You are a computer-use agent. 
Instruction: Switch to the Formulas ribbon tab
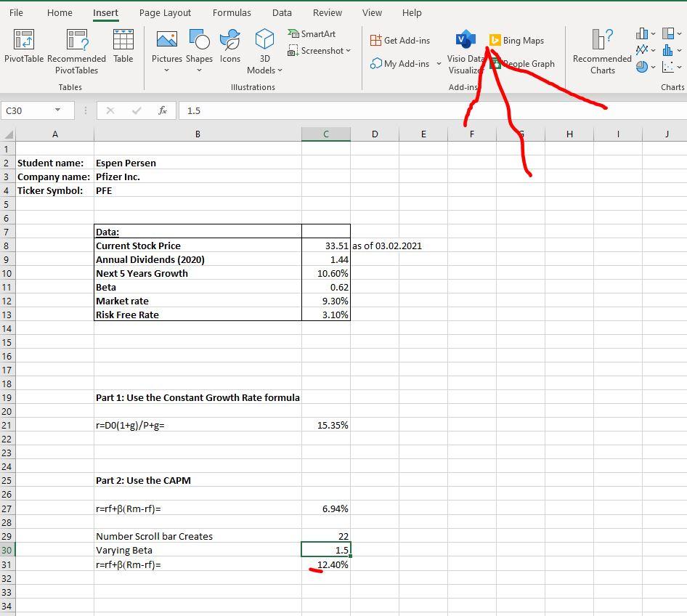[232, 12]
